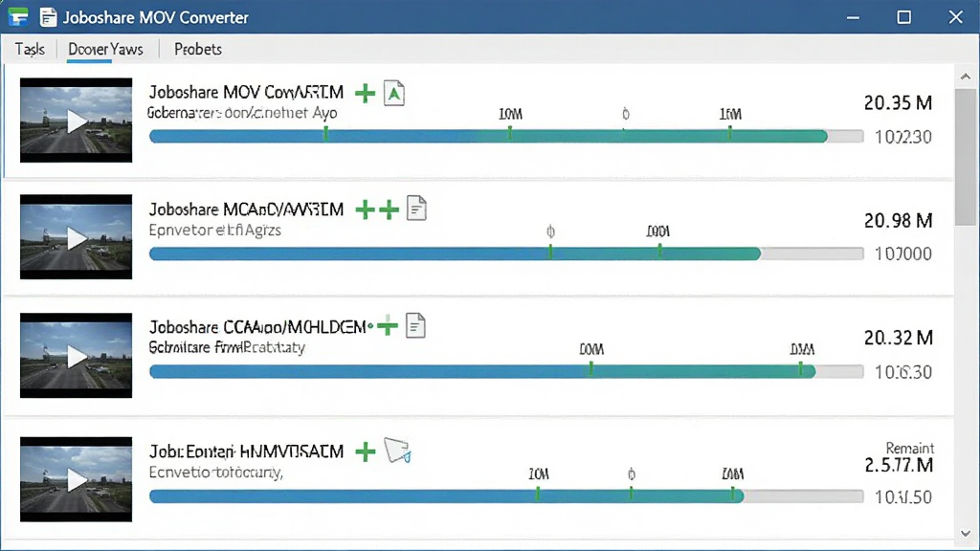The image size is (980, 551).
Task: Click green plus icon in the 20.35 M row
Action: [x=365, y=94]
